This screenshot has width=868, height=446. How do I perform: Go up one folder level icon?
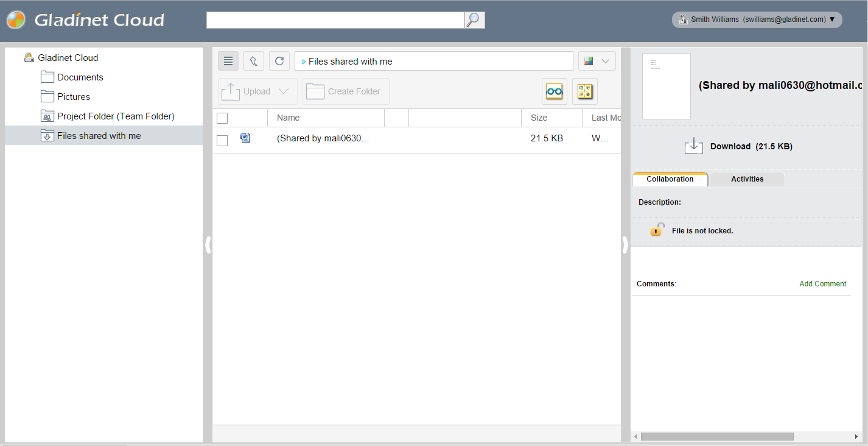[x=254, y=61]
